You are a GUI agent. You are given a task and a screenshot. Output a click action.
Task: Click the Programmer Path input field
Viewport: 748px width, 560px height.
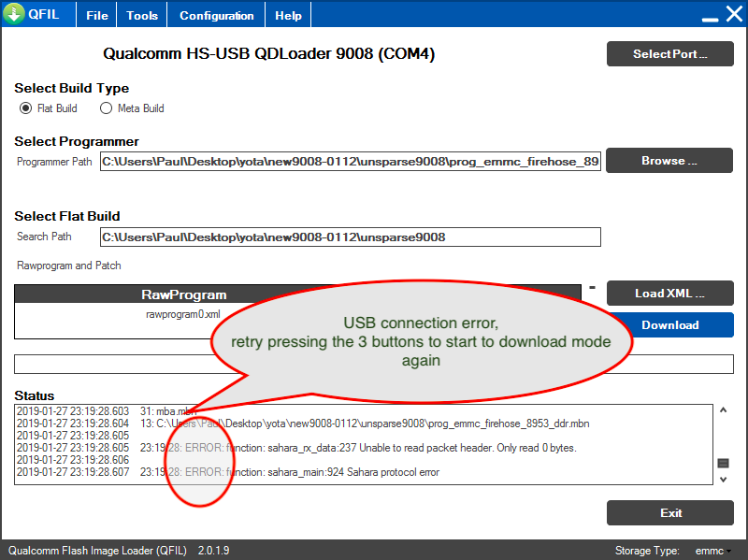point(350,161)
